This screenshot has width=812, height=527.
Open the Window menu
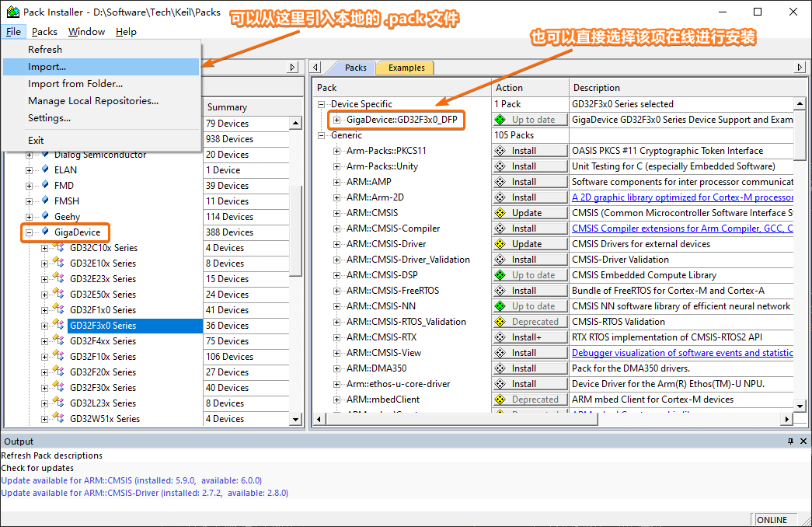86,32
